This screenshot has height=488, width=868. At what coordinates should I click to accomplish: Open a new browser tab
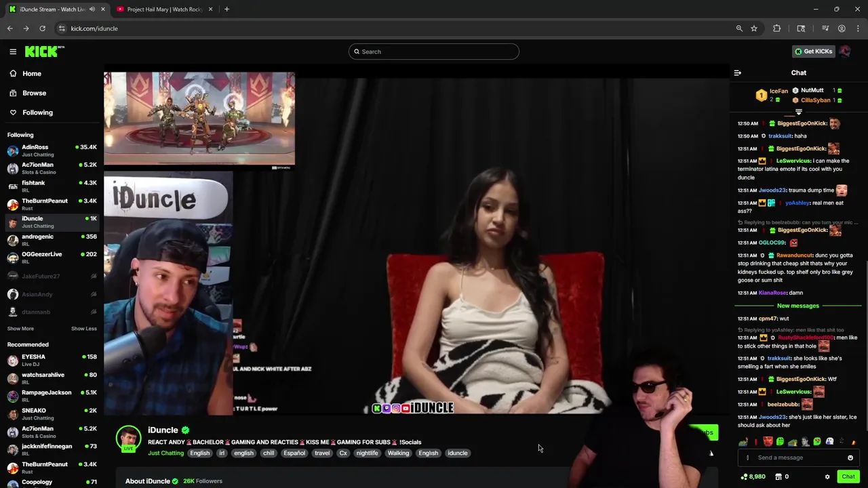(x=226, y=9)
